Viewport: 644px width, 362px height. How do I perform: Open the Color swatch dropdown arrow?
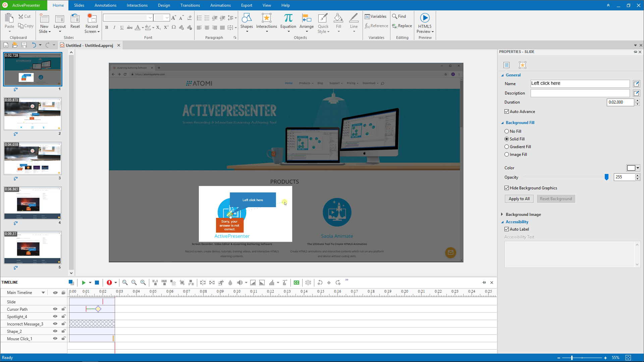click(x=638, y=168)
